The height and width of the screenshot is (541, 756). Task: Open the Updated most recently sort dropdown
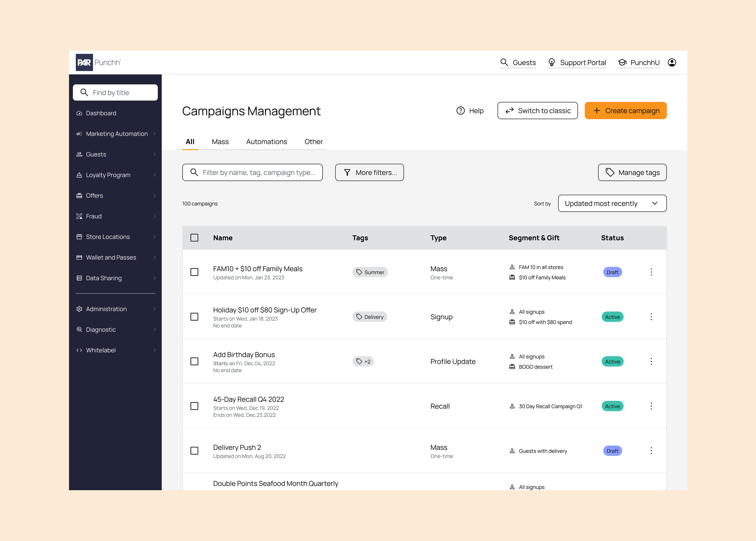tap(612, 203)
